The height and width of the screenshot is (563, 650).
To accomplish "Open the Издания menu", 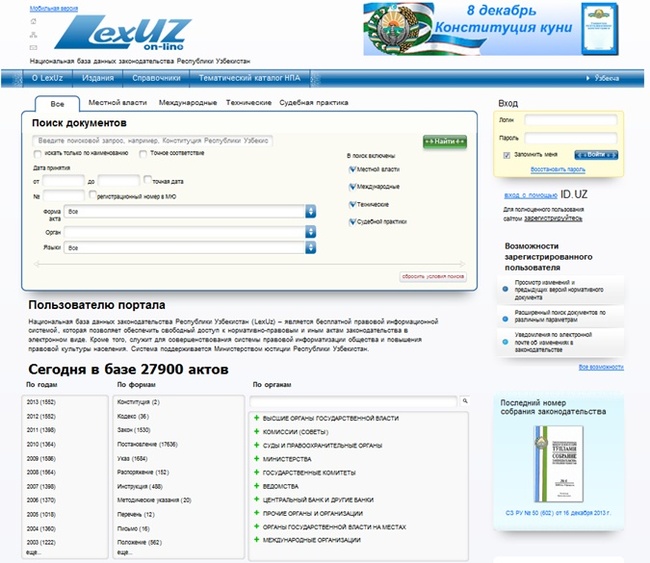I will (x=98, y=78).
